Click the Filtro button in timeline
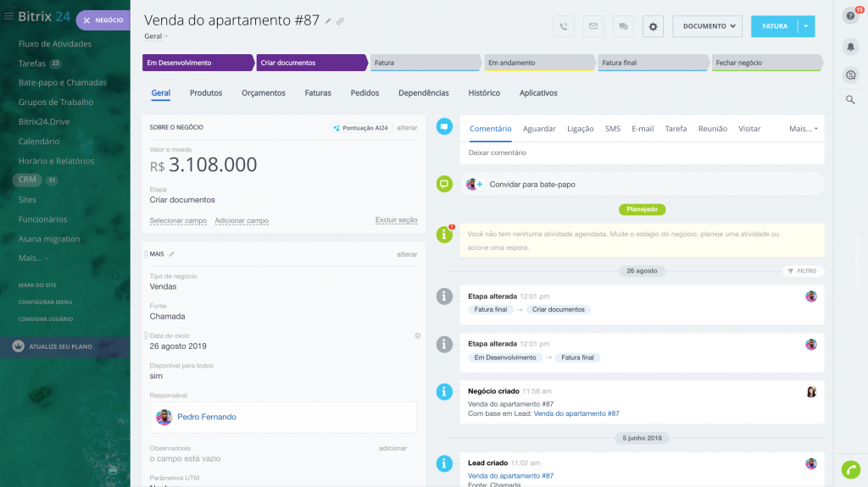The width and height of the screenshot is (868, 487). (802, 271)
